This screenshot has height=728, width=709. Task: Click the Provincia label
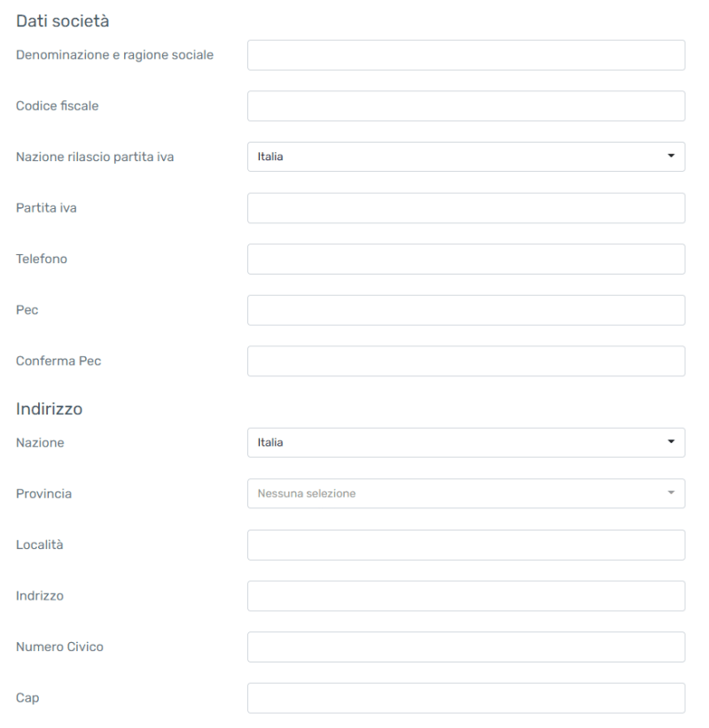tap(44, 493)
